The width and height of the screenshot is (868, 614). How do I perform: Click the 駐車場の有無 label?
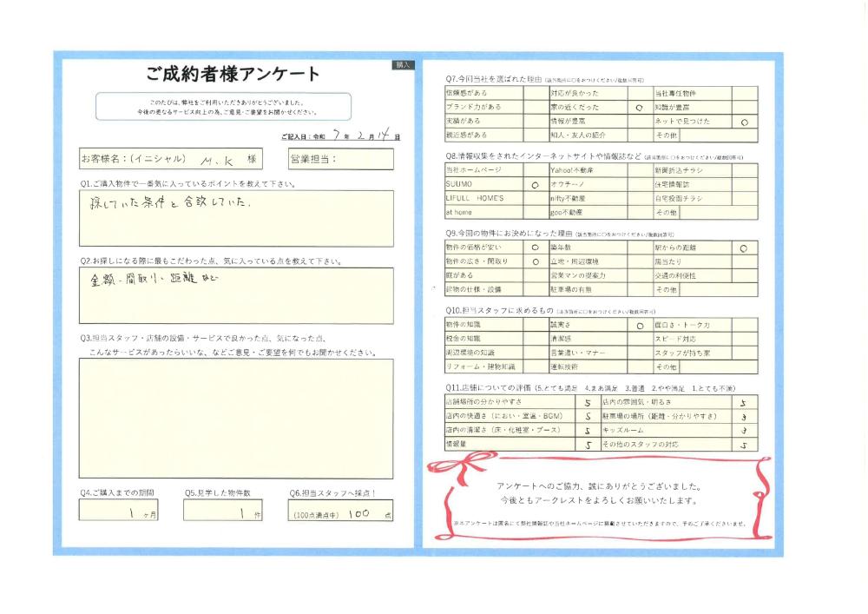(x=571, y=289)
